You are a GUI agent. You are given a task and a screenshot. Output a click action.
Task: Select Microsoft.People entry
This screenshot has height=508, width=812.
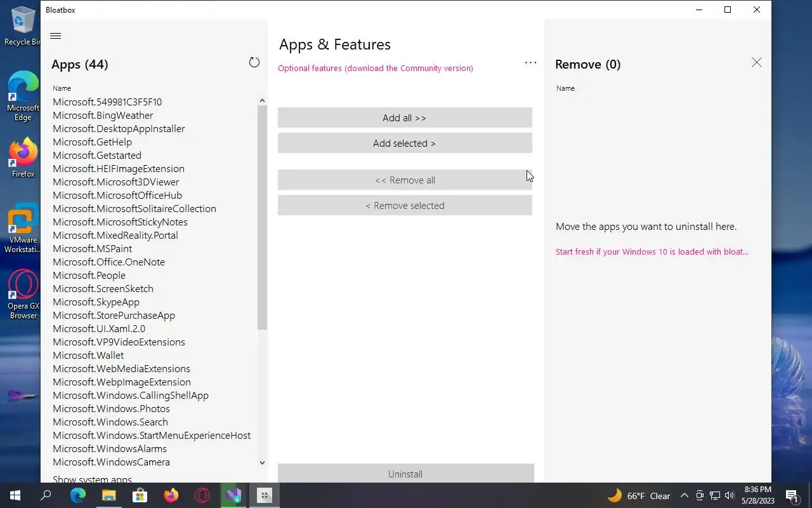(x=89, y=275)
